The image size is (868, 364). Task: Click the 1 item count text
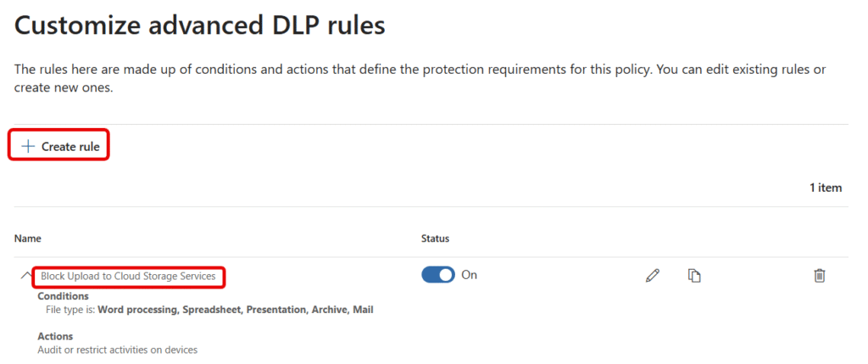tap(826, 188)
